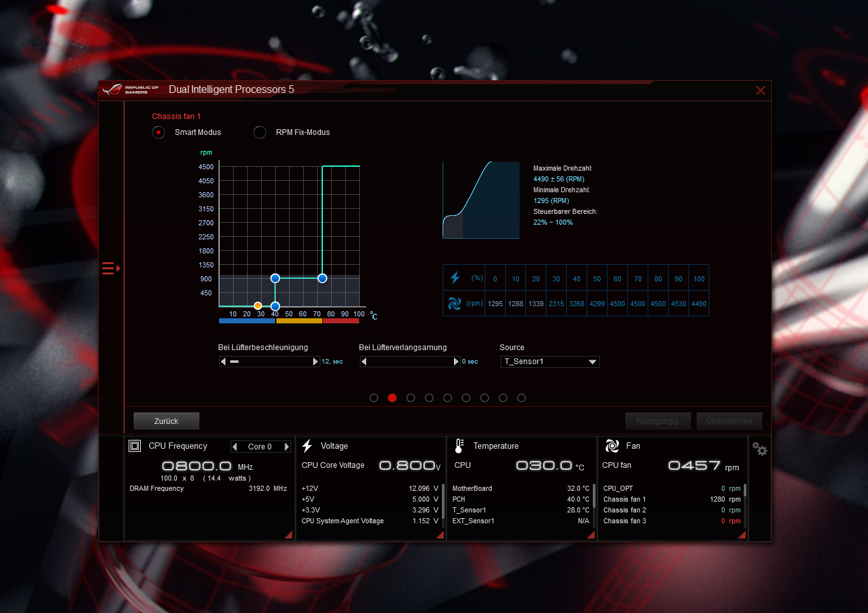Click the Zurück button
The width and height of the screenshot is (868, 613).
pyautogui.click(x=166, y=421)
